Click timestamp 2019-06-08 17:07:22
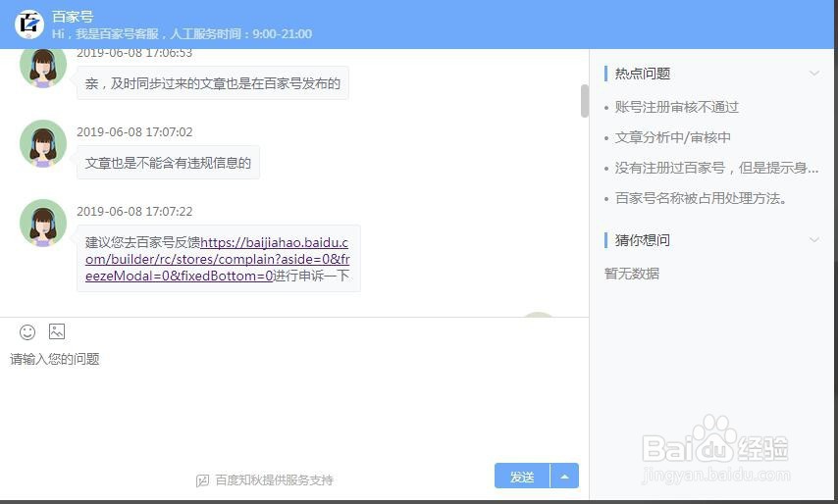Image resolution: width=838 pixels, height=504 pixels. pos(134,212)
